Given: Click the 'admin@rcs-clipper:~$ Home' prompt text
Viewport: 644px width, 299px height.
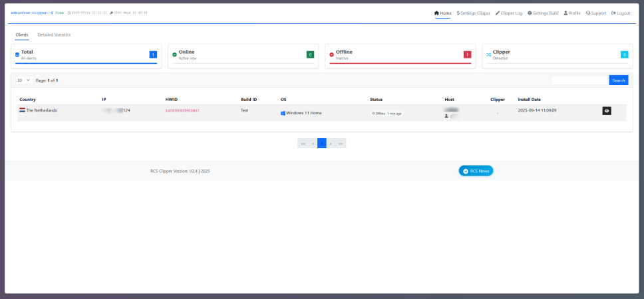Looking at the screenshot, I should (x=37, y=13).
